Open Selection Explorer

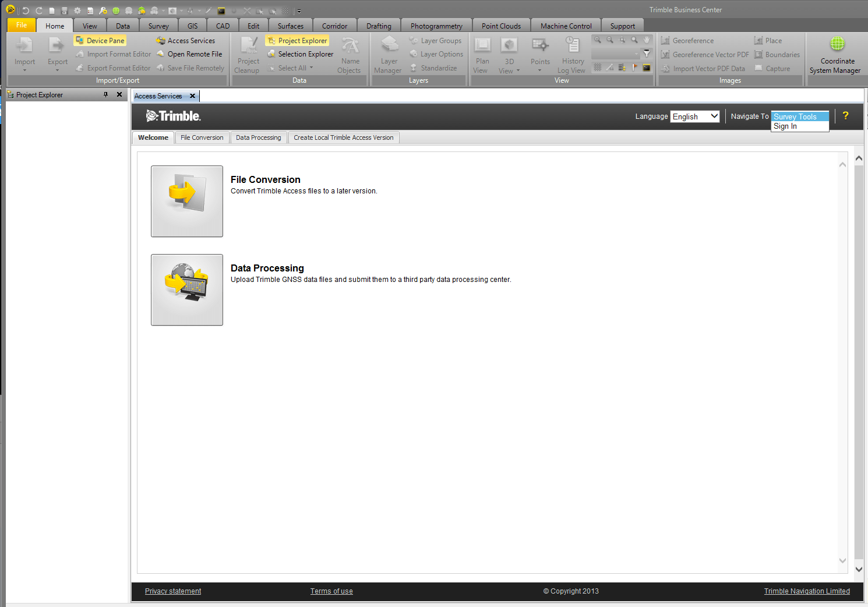[x=301, y=54]
